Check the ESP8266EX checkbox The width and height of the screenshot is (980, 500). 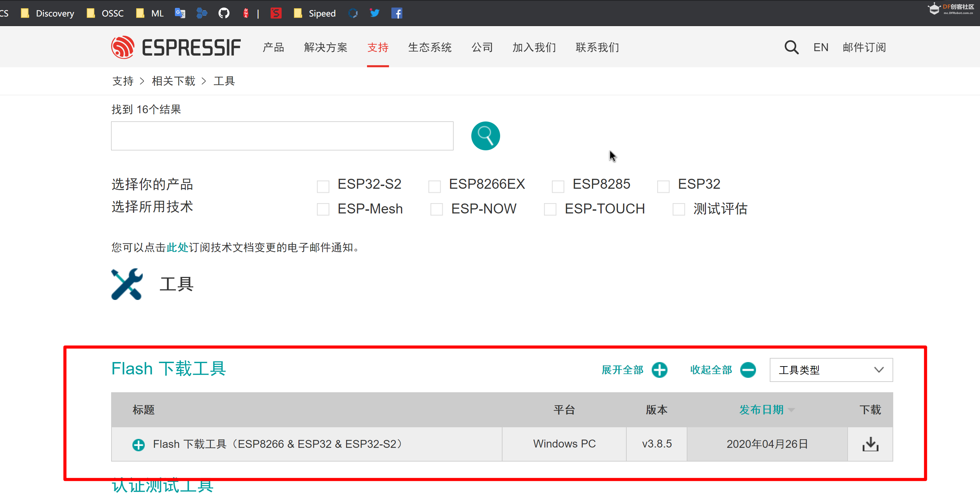point(435,186)
